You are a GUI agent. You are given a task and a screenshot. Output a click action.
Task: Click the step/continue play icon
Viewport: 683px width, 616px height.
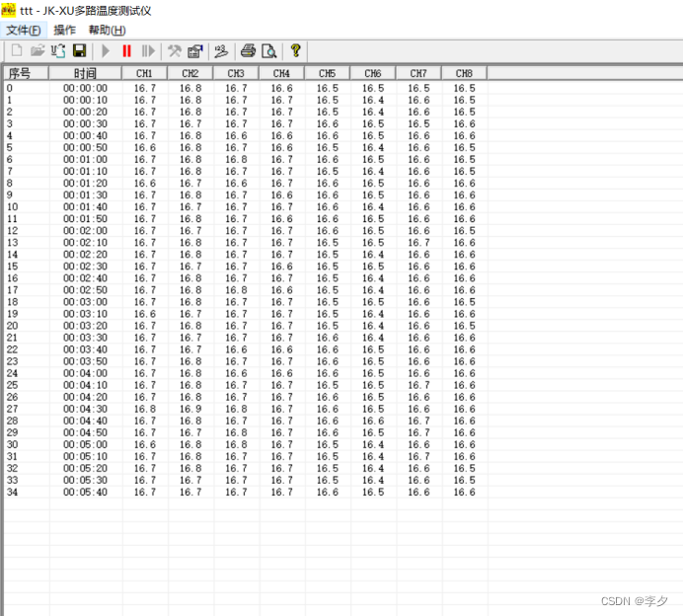point(148,51)
